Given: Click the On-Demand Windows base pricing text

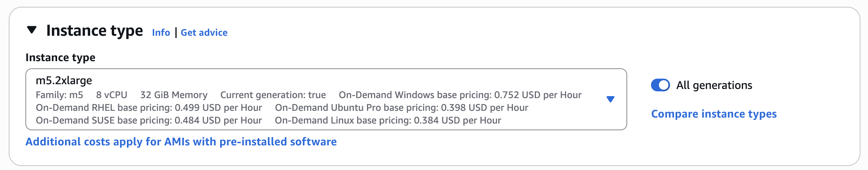Looking at the screenshot, I should click(460, 95).
